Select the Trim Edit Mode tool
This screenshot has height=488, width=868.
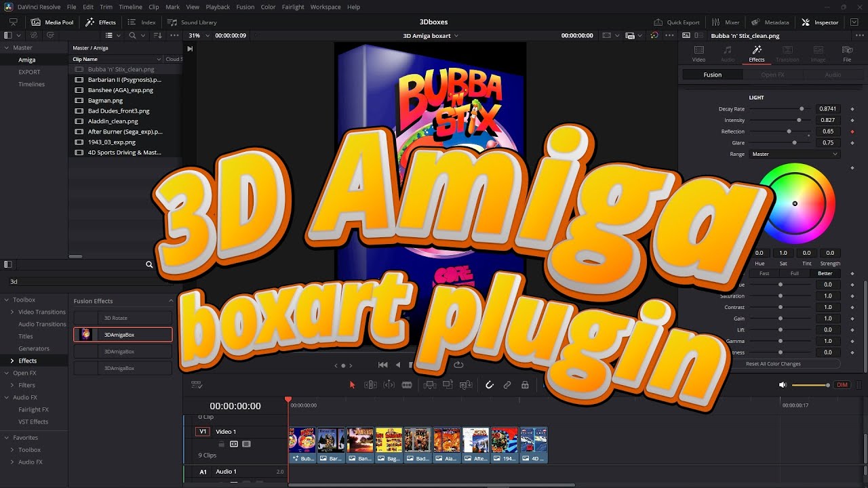370,385
